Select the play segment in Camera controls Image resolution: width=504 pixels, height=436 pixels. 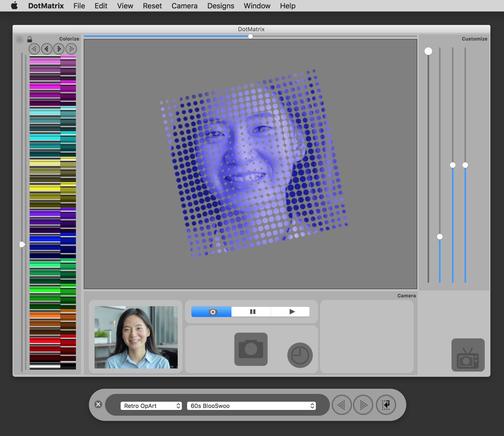[x=292, y=312]
